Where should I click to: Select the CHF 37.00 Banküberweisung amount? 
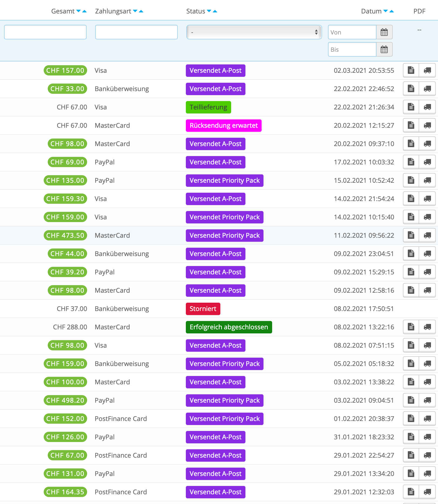point(72,309)
